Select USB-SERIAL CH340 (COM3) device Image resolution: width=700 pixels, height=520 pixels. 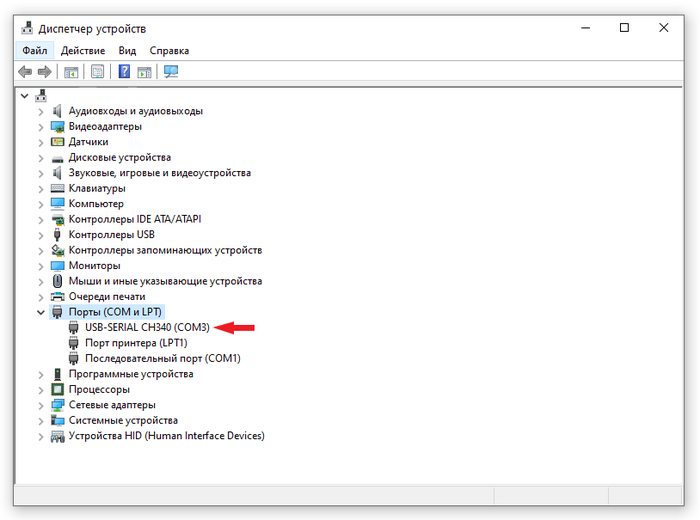(147, 327)
